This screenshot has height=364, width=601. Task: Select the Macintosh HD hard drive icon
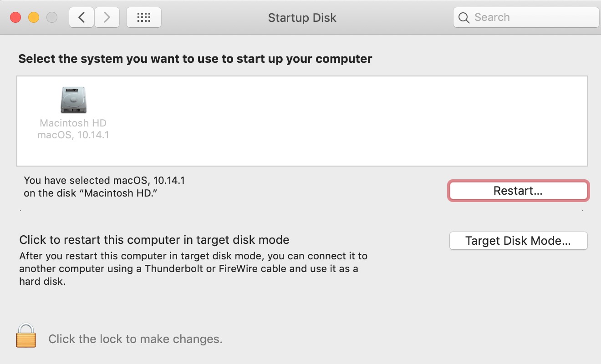[73, 100]
